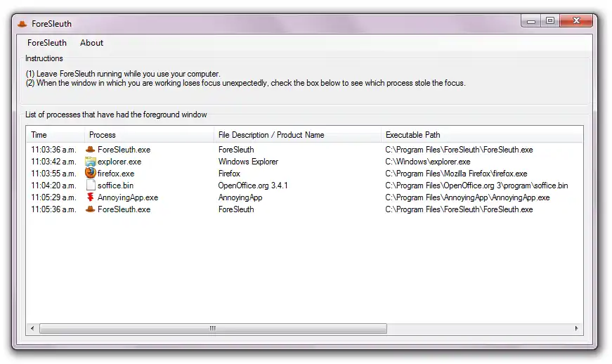Click ForeSleuth.exe hat icon at 11:05:36 row
612x364 pixels.
pyautogui.click(x=91, y=209)
